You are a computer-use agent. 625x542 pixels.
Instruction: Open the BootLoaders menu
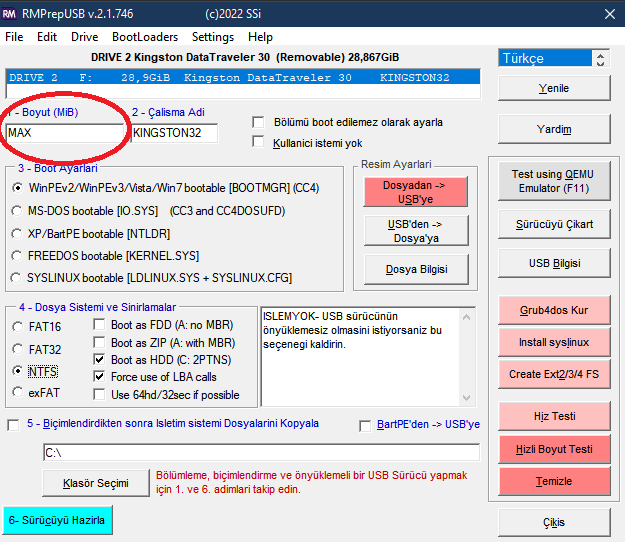145,37
